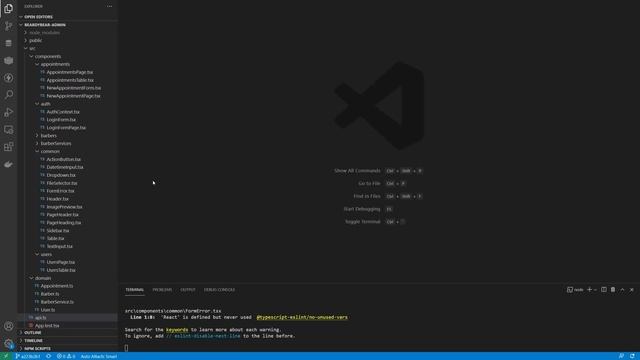Split the terminal
This screenshot has width=640, height=360.
(604, 290)
